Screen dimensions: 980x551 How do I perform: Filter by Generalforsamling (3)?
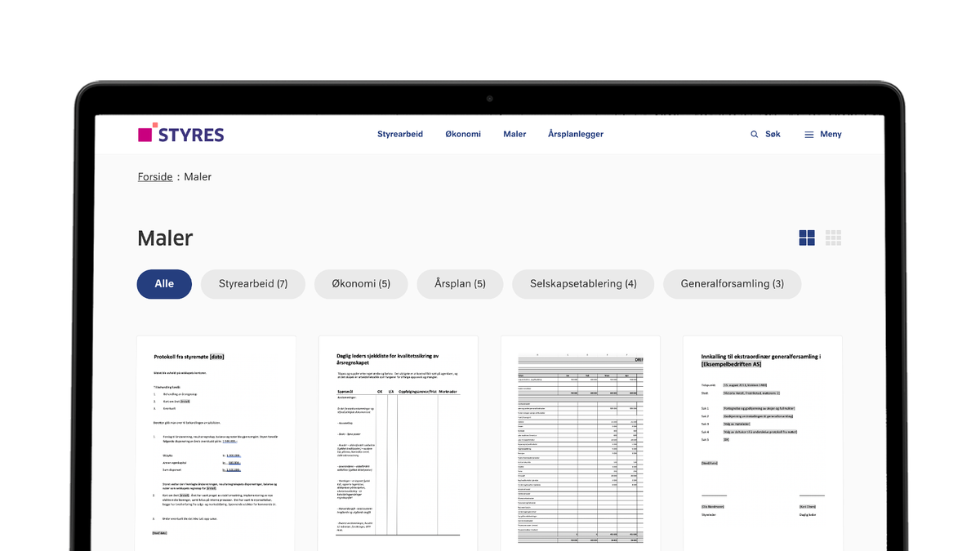point(733,284)
